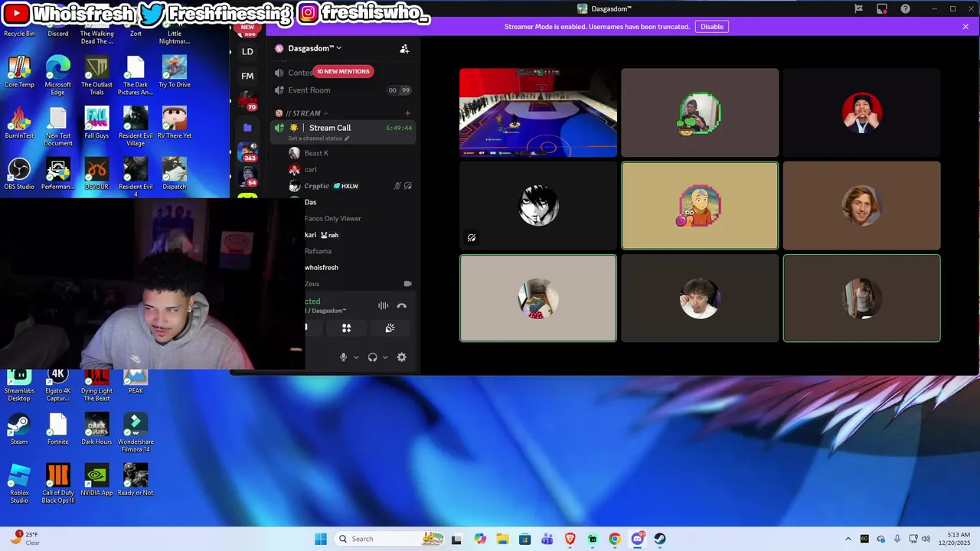This screenshot has width=980, height=551.
Task: Open the blue server folder icon
Action: coord(247,127)
